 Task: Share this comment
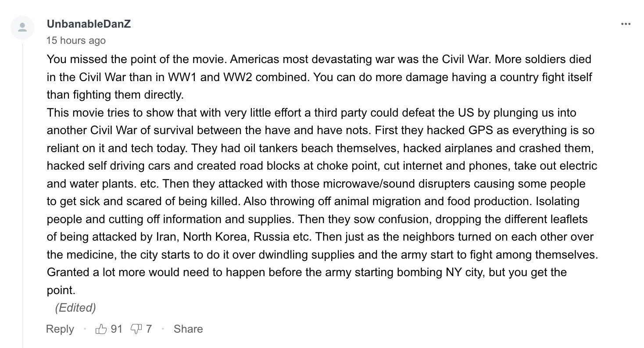click(188, 329)
